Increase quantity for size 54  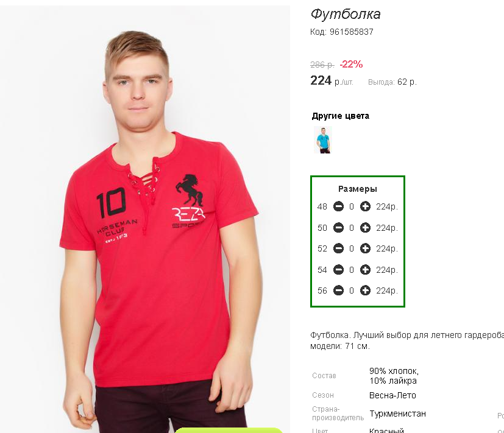tap(365, 270)
